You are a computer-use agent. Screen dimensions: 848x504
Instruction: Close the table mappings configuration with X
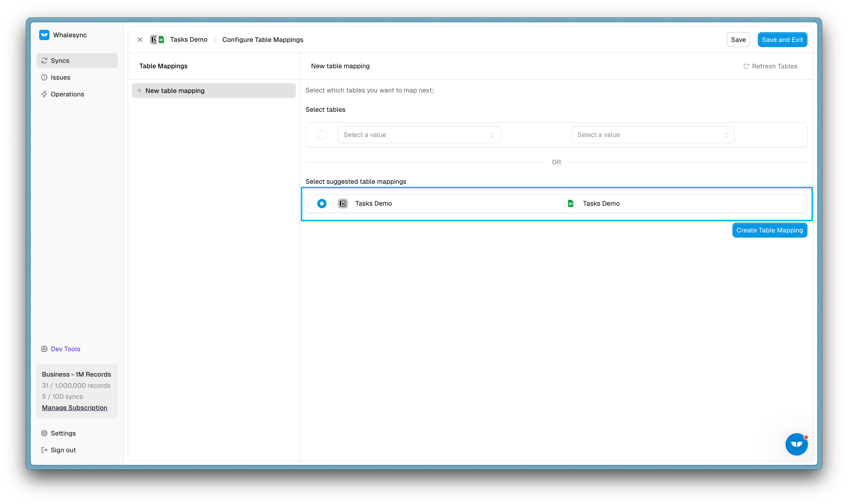tap(140, 40)
